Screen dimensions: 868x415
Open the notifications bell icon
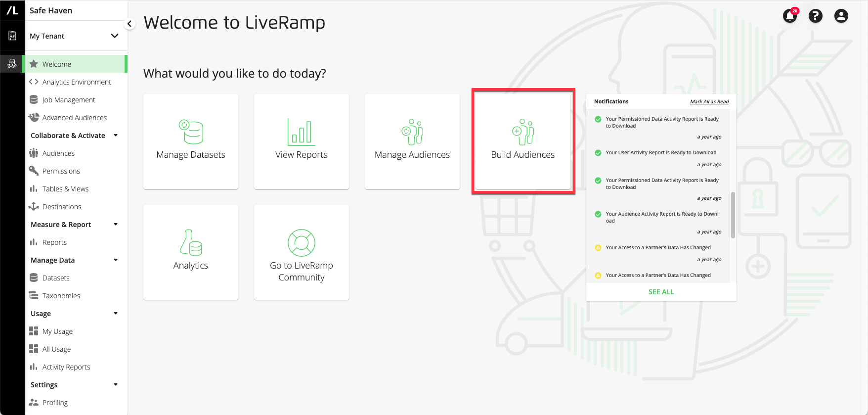[790, 16]
